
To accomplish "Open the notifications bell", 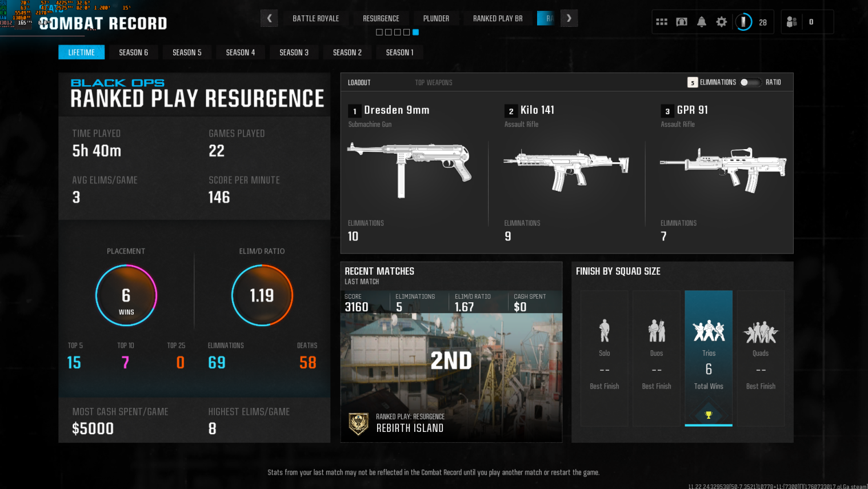I will coord(702,22).
